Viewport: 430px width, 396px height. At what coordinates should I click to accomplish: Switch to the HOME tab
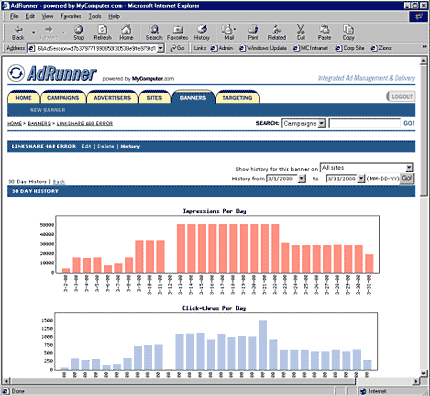(x=23, y=97)
